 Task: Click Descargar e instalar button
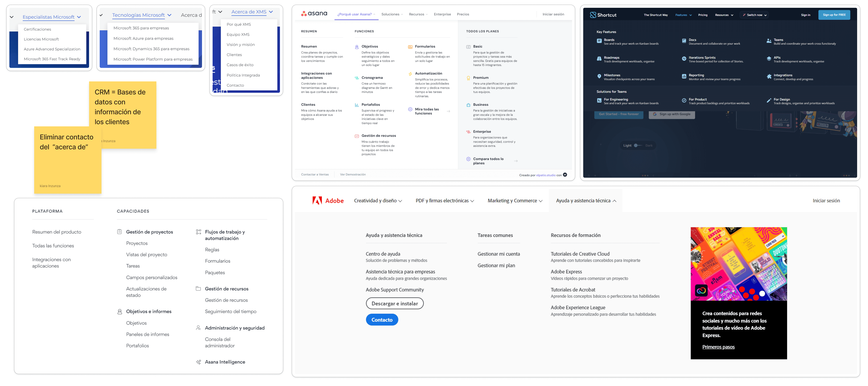click(395, 304)
